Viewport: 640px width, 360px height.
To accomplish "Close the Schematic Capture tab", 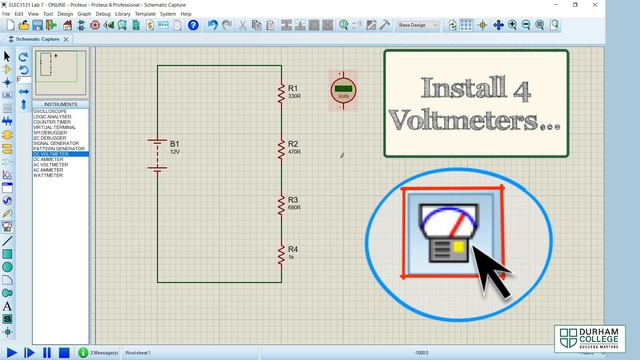I will (x=66, y=39).
